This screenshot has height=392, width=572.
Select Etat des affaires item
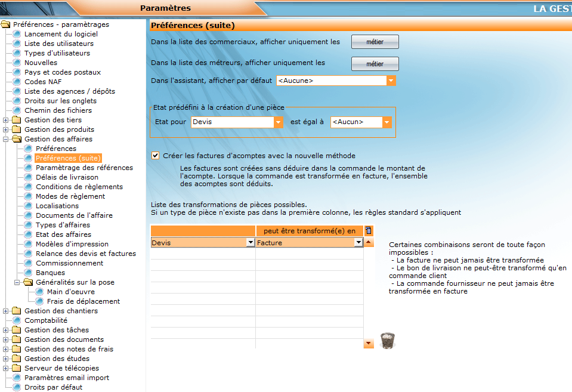pyautogui.click(x=63, y=234)
